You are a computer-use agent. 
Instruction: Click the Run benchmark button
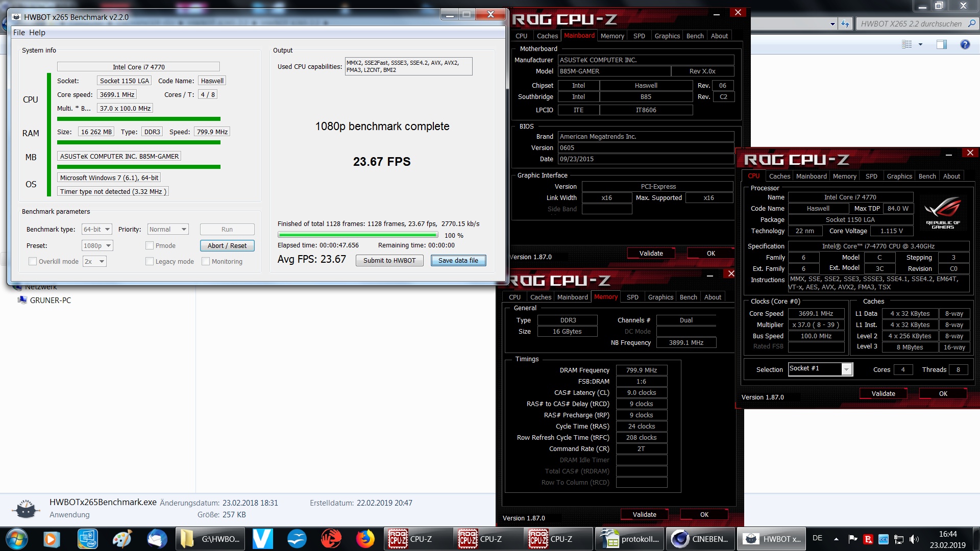tap(227, 229)
